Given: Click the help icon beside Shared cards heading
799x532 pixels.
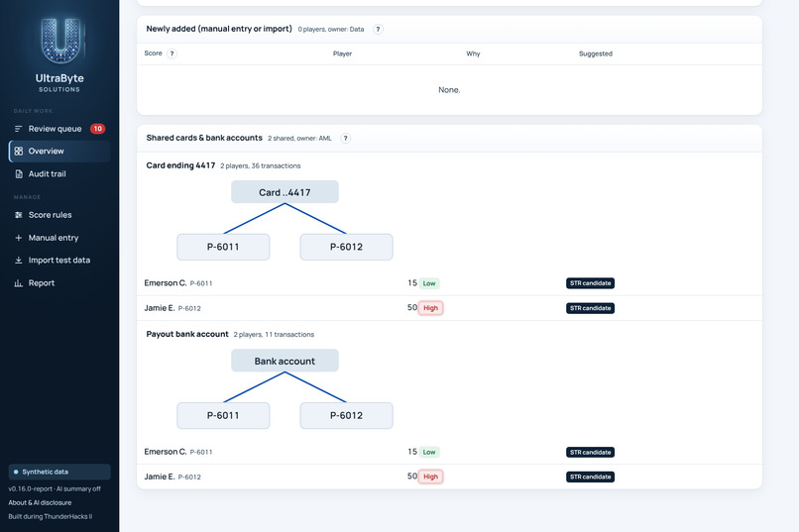Looking at the screenshot, I should coord(345,138).
